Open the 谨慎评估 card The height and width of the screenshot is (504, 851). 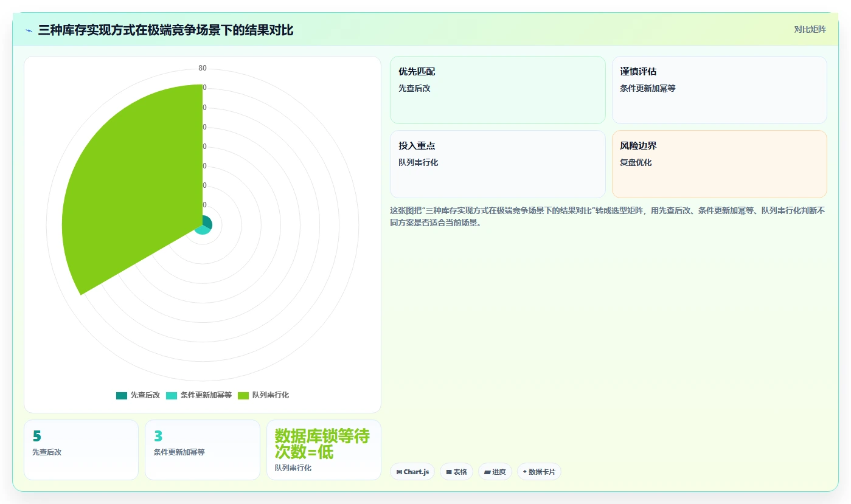click(x=719, y=90)
